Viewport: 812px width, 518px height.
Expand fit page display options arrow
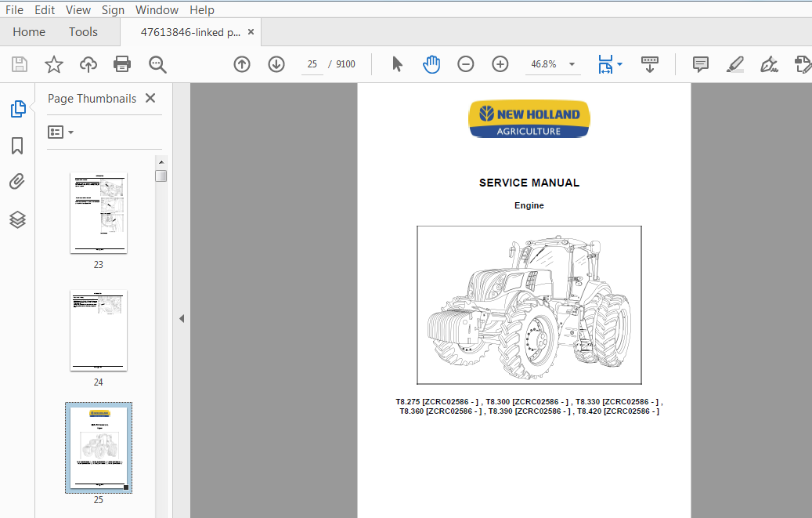coord(620,64)
